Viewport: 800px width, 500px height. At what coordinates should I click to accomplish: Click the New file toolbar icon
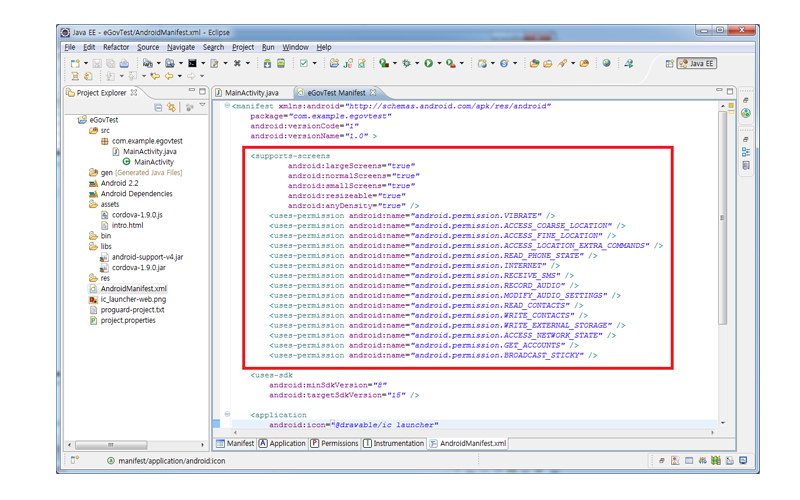[x=75, y=63]
